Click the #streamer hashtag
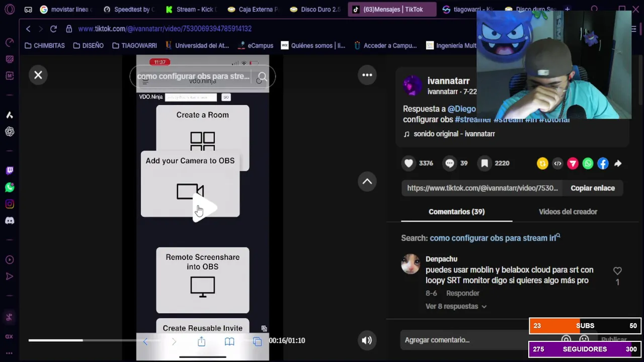This screenshot has height=362, width=644. 473,119
